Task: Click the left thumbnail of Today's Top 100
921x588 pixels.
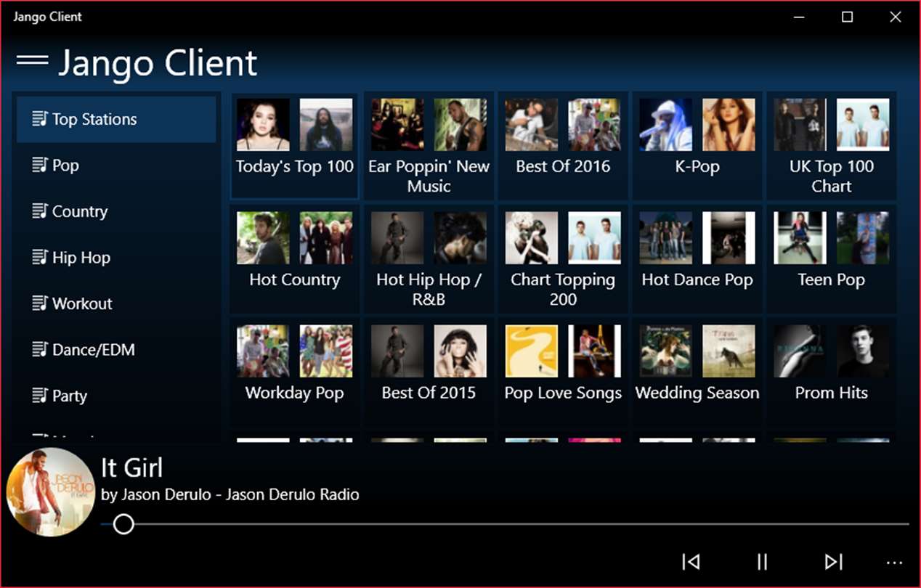Action: [x=263, y=125]
